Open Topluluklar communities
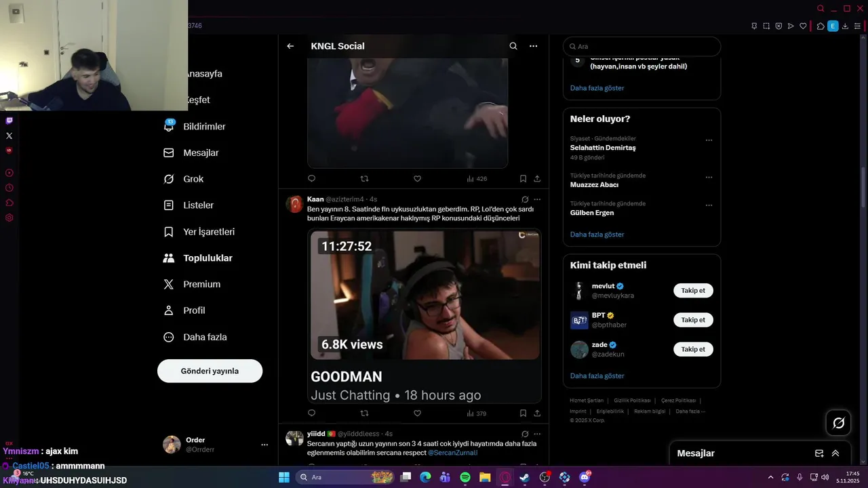This screenshot has height=488, width=868. click(x=198, y=258)
